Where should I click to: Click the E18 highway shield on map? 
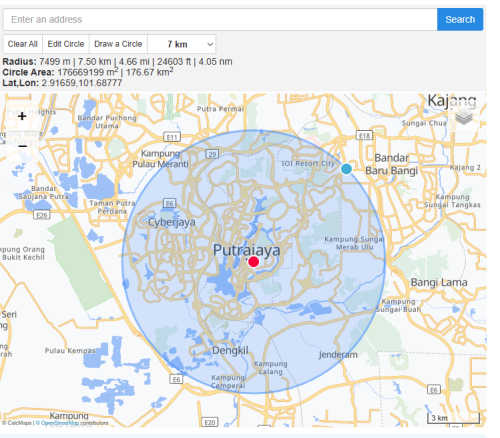(364, 135)
